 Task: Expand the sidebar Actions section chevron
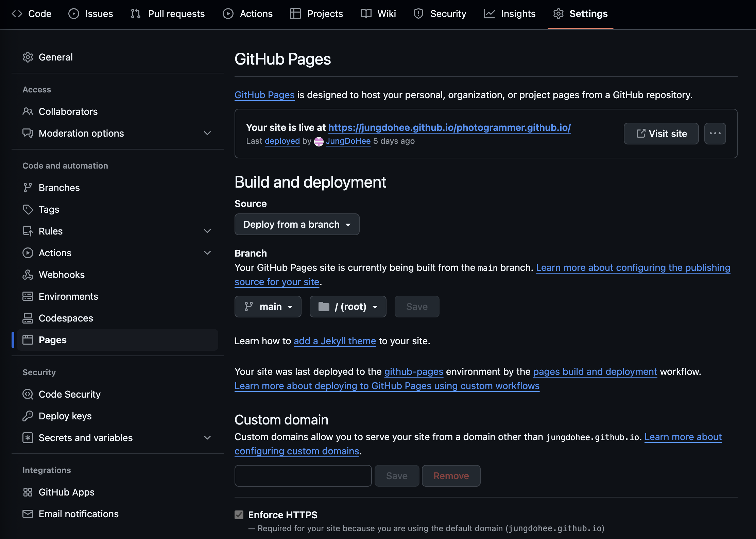tap(207, 253)
